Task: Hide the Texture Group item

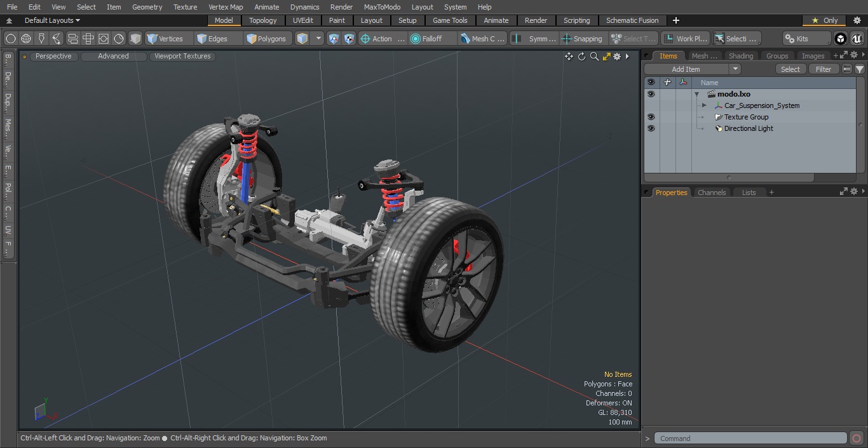Action: point(651,117)
